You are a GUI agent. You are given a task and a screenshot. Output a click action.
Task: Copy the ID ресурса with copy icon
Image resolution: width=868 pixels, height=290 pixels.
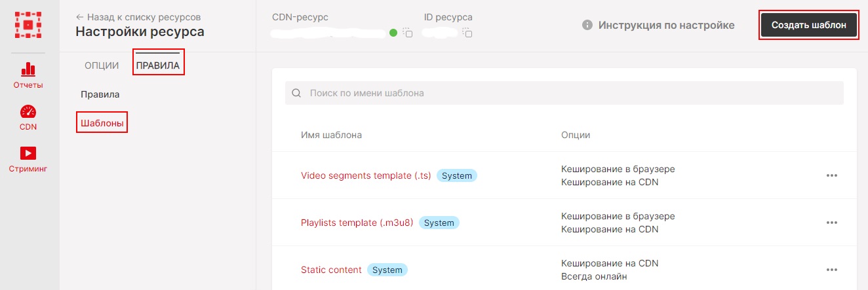coord(467,32)
